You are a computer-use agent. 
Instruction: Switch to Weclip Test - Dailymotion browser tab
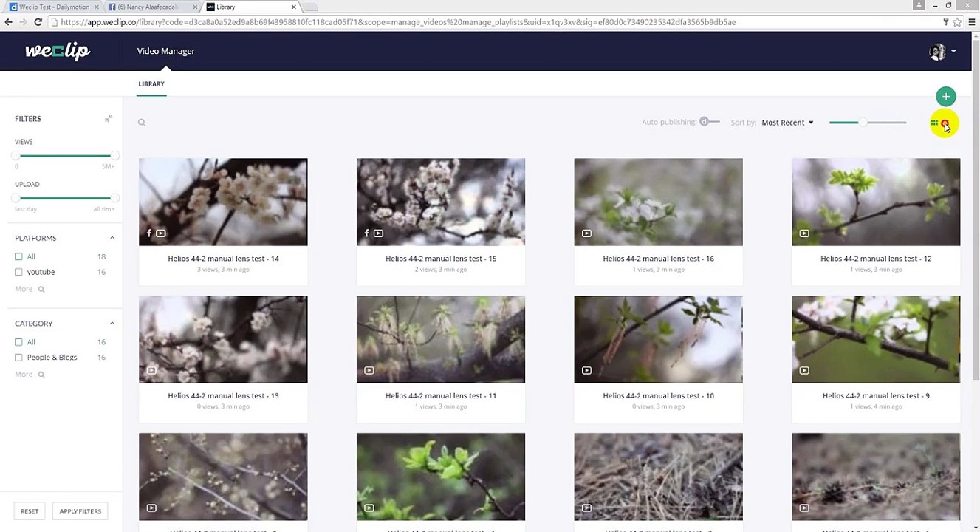coord(52,7)
